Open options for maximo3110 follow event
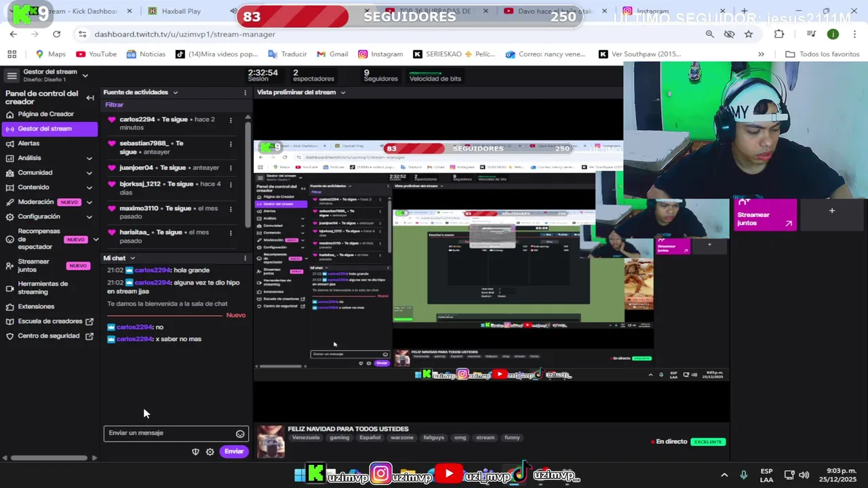Image resolution: width=868 pixels, height=488 pixels. pyautogui.click(x=231, y=209)
